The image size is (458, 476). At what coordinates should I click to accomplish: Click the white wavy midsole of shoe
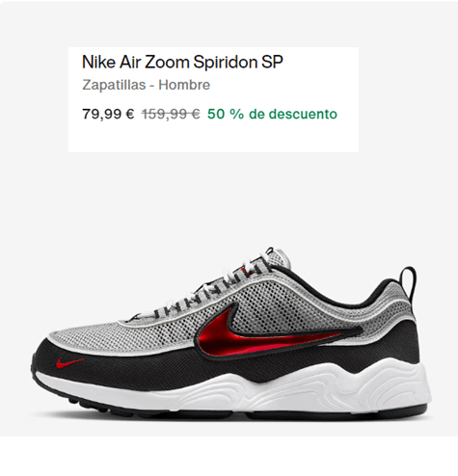[x=257, y=390]
